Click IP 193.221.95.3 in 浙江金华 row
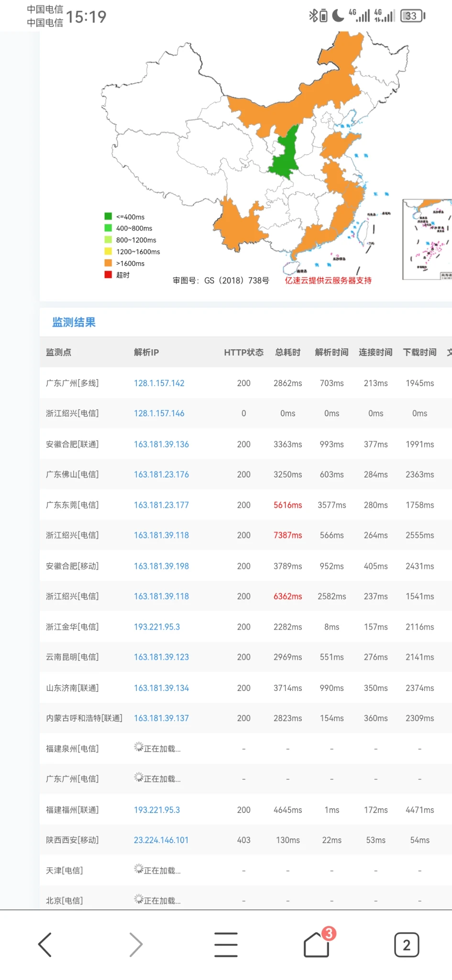Viewport: 452px width, 980px height. pyautogui.click(x=156, y=627)
